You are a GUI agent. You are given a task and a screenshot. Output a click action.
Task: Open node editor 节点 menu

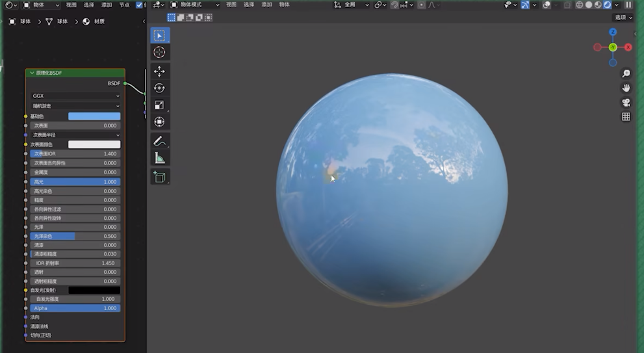point(124,5)
